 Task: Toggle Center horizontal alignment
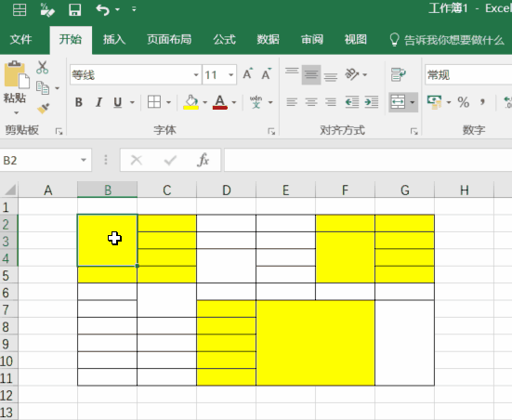point(311,102)
